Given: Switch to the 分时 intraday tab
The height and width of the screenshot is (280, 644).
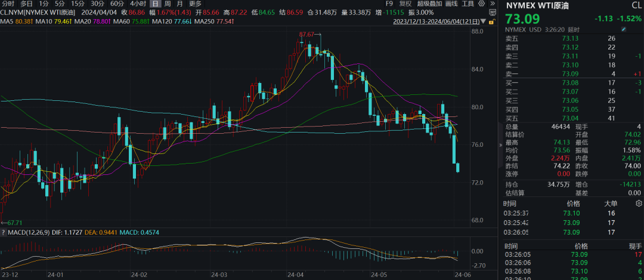Looking at the screenshot, I should (x=8, y=4).
